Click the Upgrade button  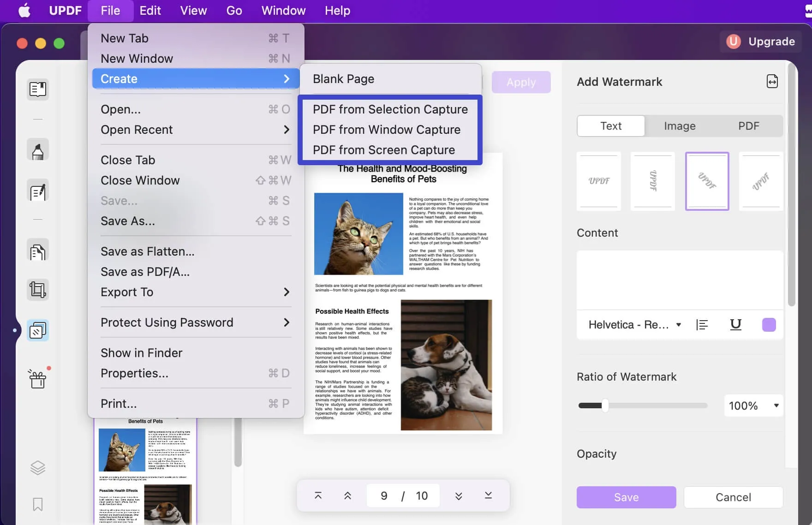761,41
